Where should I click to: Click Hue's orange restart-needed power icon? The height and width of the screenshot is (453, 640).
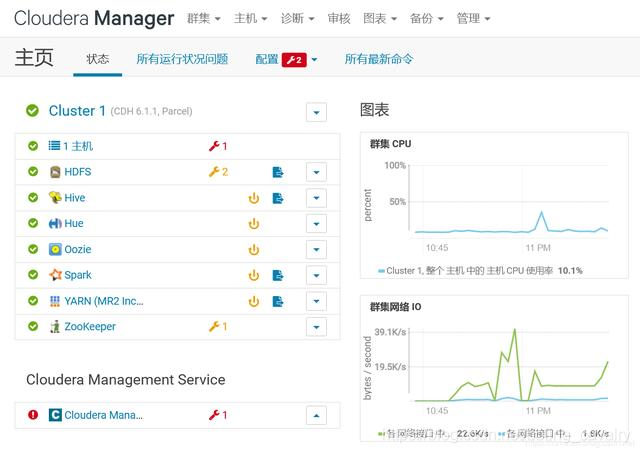(254, 224)
